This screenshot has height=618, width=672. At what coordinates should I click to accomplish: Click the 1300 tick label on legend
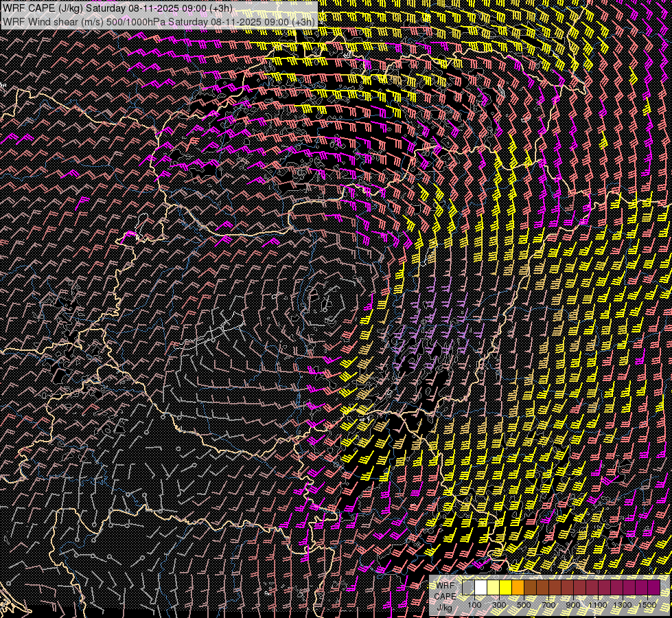click(x=623, y=604)
